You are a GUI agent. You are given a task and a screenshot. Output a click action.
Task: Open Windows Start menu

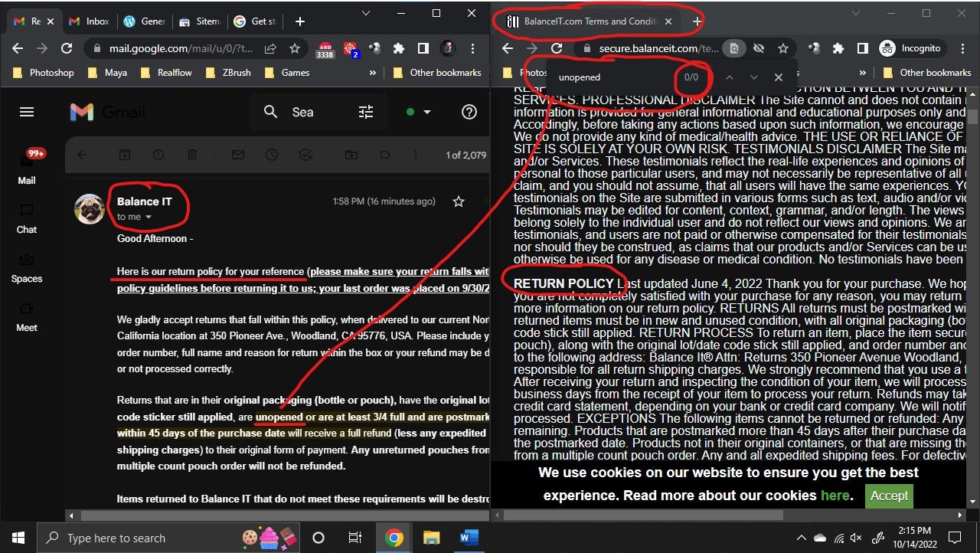(x=18, y=538)
